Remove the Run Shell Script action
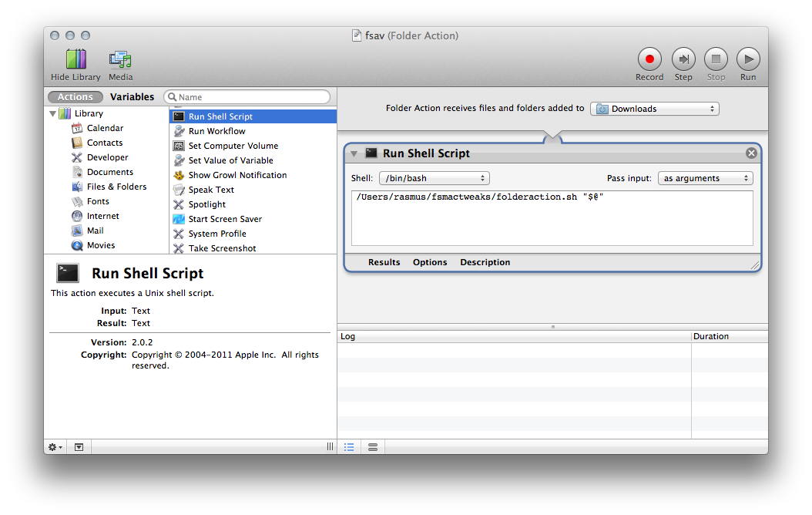The image size is (812, 515). tap(751, 153)
